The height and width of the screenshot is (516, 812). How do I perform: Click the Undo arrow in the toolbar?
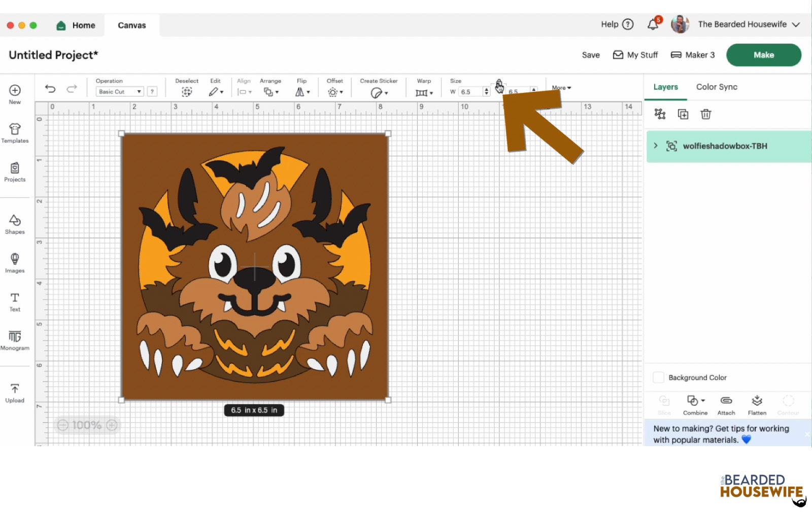(50, 89)
